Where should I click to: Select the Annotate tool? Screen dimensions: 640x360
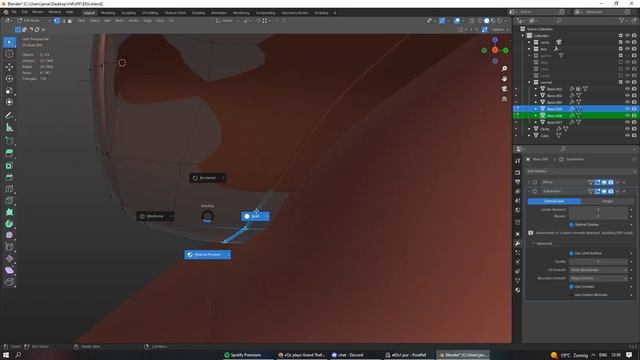[9, 116]
